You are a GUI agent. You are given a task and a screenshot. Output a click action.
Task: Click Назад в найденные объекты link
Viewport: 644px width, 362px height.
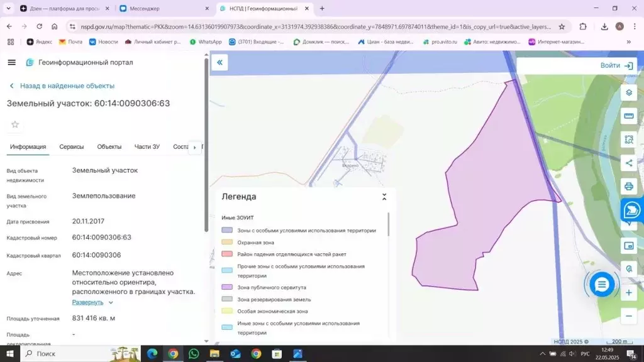[x=67, y=85]
